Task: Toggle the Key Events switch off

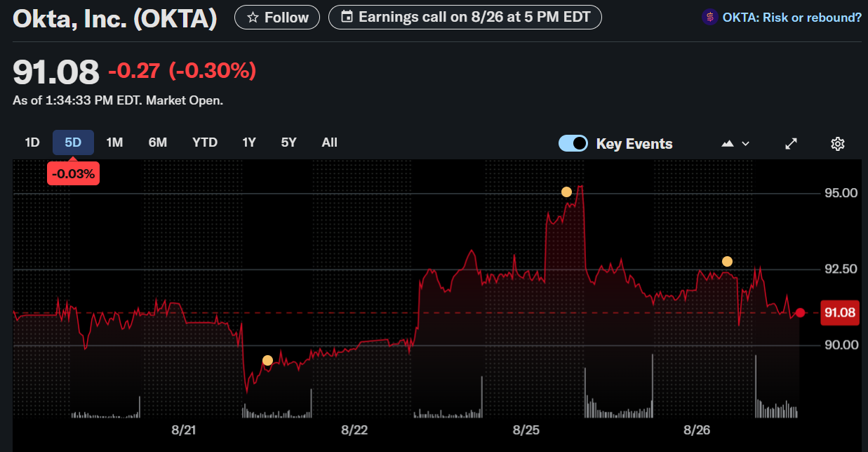Action: point(573,143)
